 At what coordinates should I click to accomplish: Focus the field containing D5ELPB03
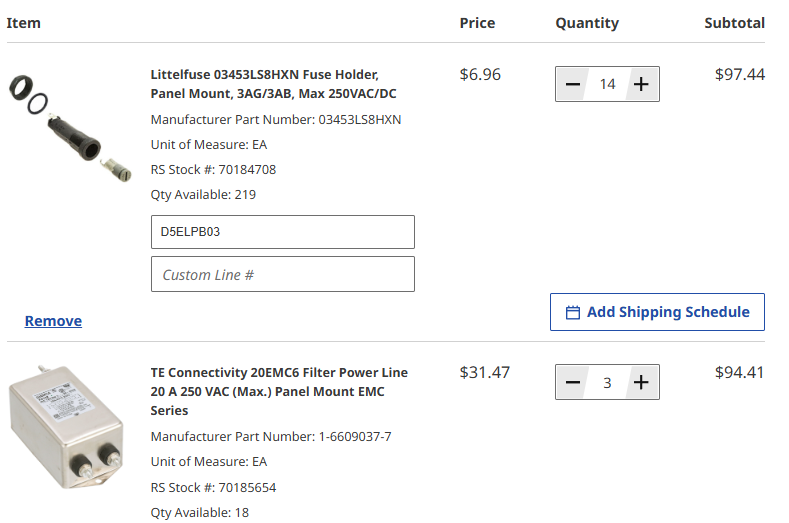click(x=282, y=232)
